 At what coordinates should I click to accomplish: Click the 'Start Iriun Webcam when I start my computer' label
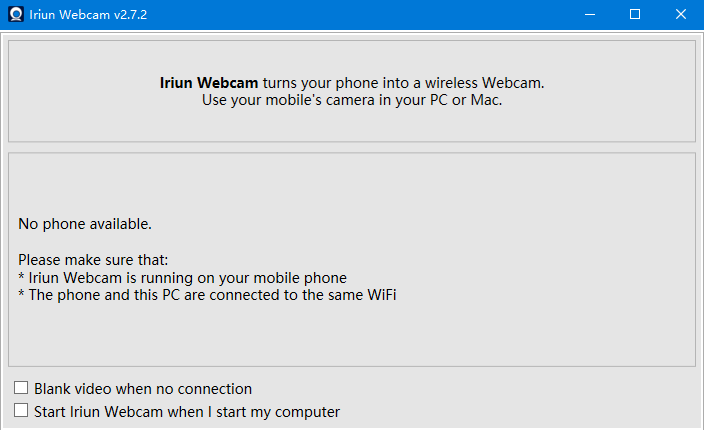pos(187,412)
